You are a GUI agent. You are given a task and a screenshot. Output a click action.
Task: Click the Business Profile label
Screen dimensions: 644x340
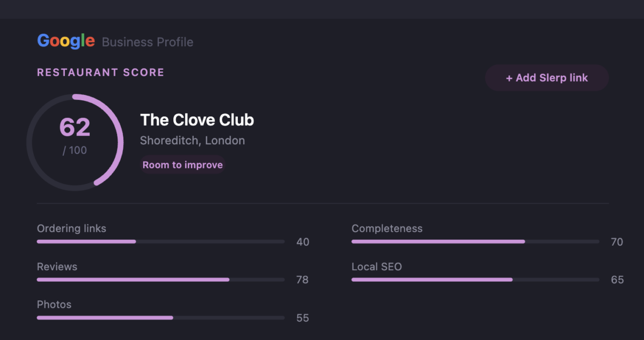click(x=147, y=42)
